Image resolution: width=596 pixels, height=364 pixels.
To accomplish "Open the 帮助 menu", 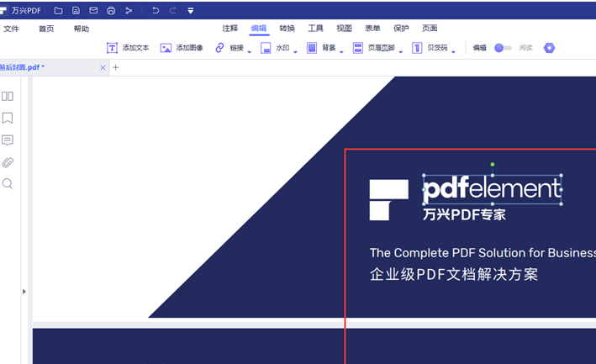I will [82, 29].
